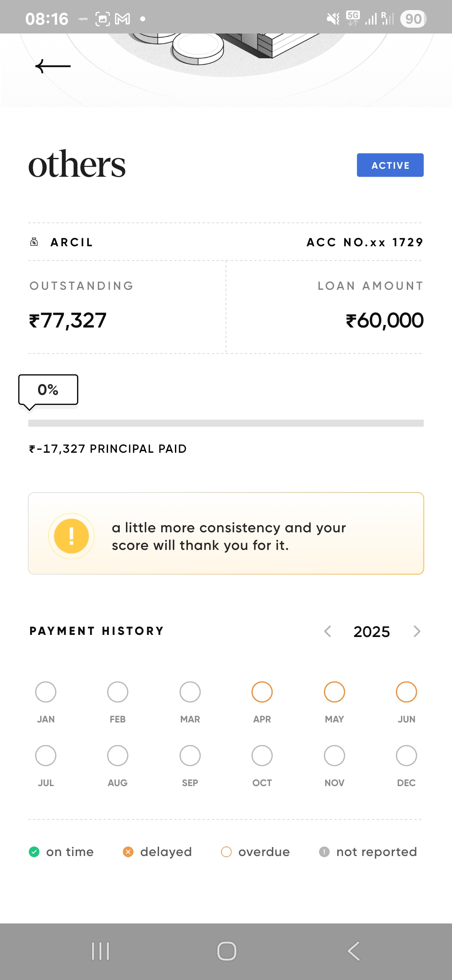
Task: Select the MAY payment status circle
Action: coord(334,692)
